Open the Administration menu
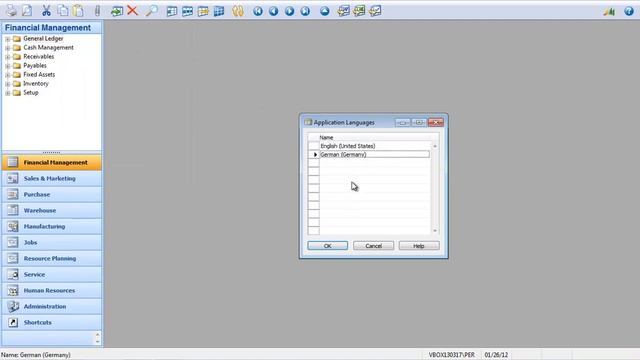Screen dimensions: 640x360 [x=52, y=306]
